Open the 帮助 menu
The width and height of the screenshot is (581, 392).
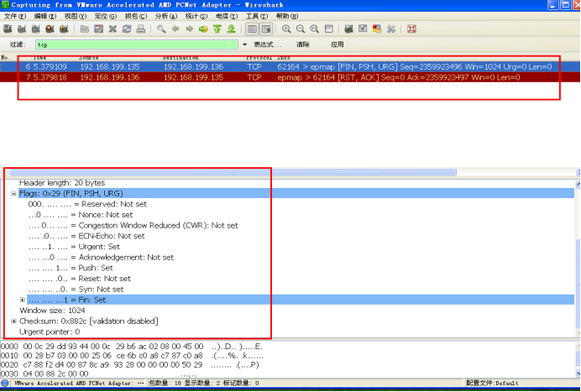(287, 16)
